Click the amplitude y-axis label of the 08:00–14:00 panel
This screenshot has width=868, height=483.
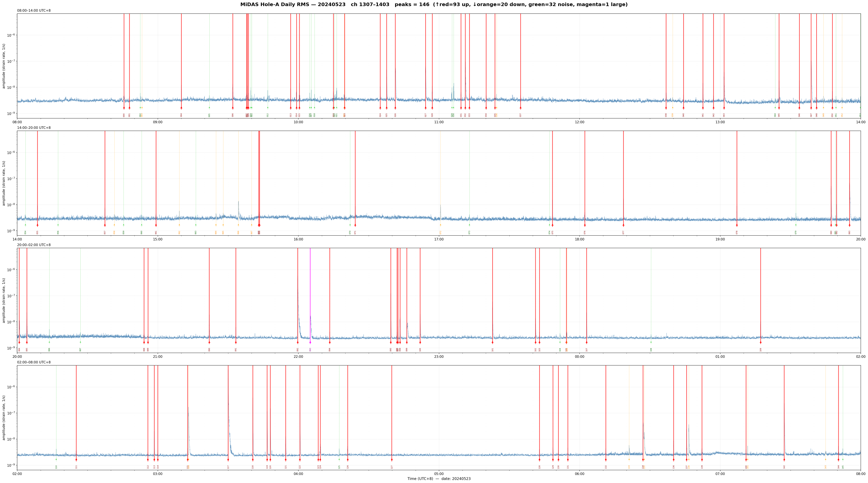coord(4,66)
